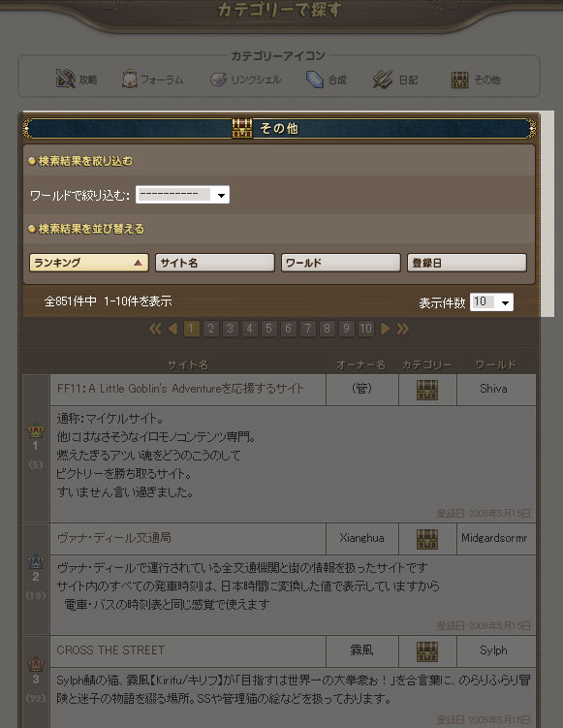Screen dimensions: 563x728
Task: Toggle ランキング sort order arrow
Action: 138,263
